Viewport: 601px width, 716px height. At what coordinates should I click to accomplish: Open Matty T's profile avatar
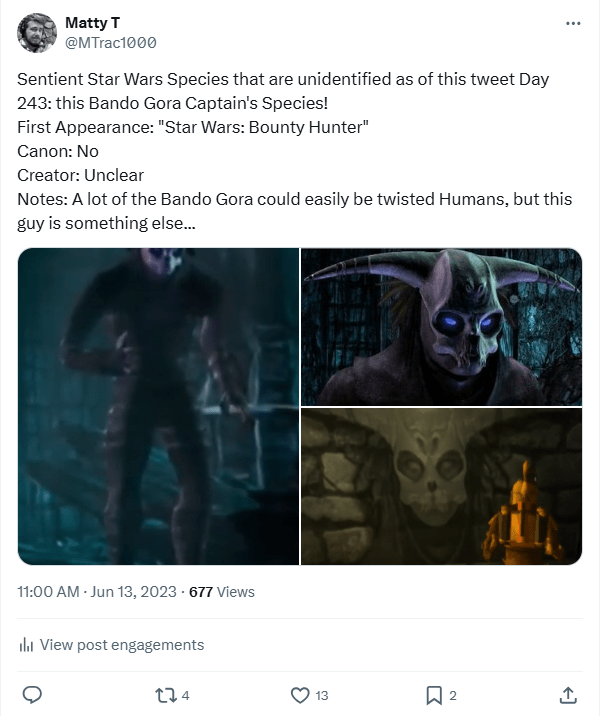pyautogui.click(x=37, y=33)
